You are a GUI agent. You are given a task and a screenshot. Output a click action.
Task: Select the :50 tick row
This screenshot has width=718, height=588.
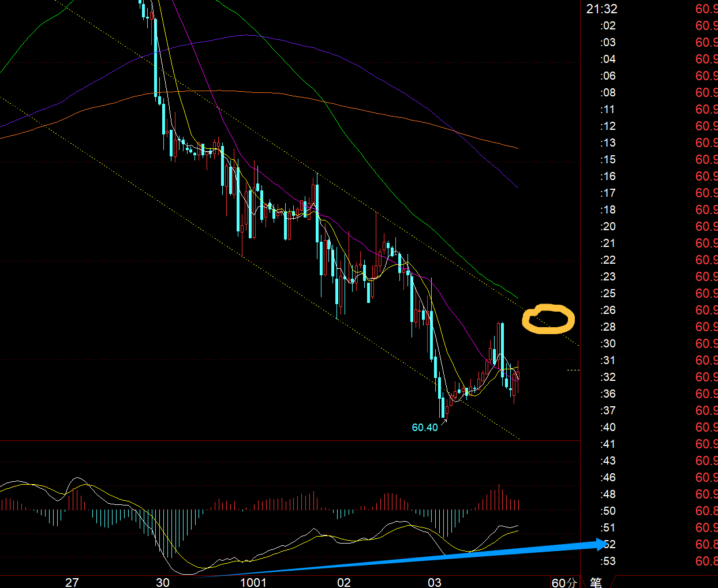click(649, 511)
